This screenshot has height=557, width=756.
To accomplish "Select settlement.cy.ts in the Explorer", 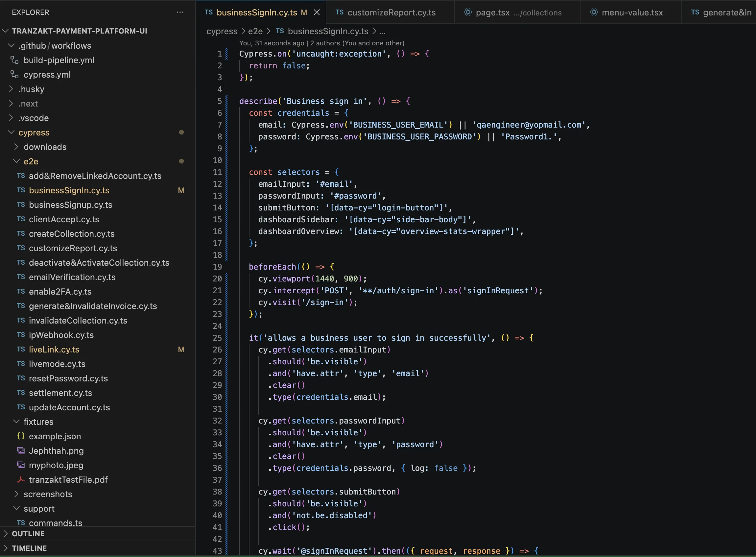I will (60, 393).
